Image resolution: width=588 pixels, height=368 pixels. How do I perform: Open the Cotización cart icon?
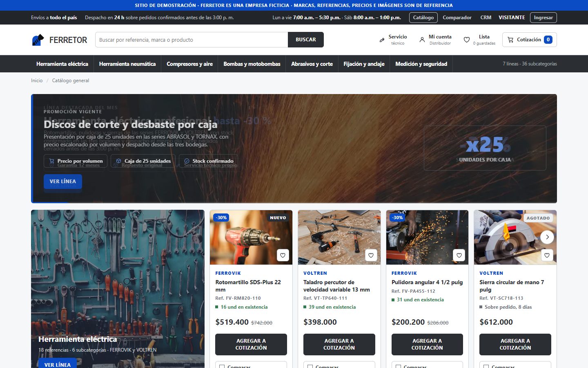coord(510,40)
